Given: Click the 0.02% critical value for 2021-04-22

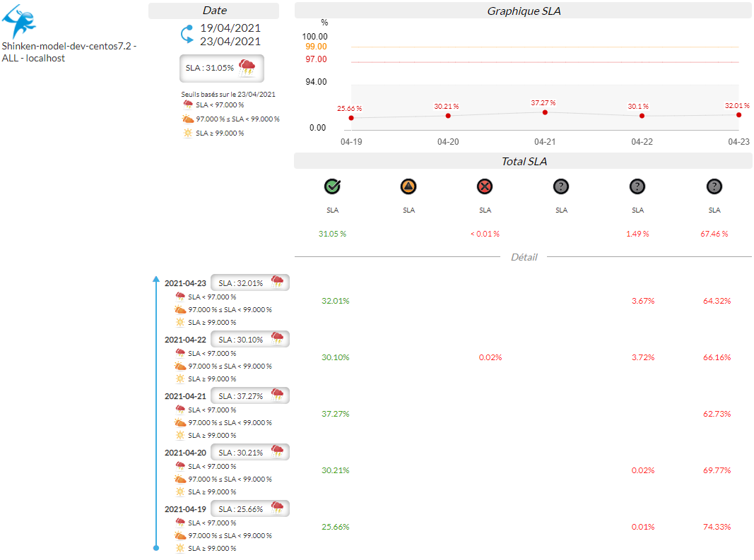Looking at the screenshot, I should (x=490, y=357).
